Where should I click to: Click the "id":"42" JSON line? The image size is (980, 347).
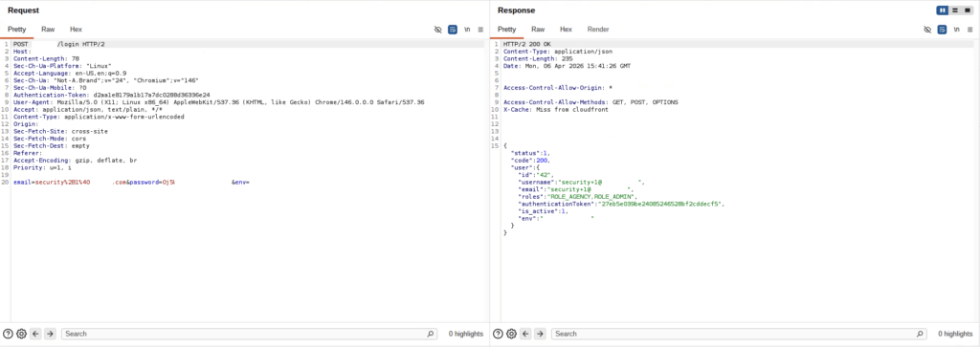[536, 175]
